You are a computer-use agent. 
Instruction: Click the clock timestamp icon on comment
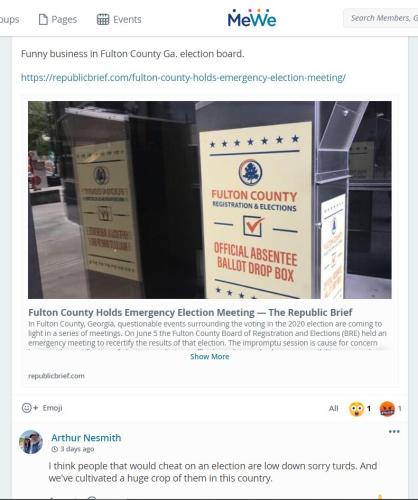[54, 449]
